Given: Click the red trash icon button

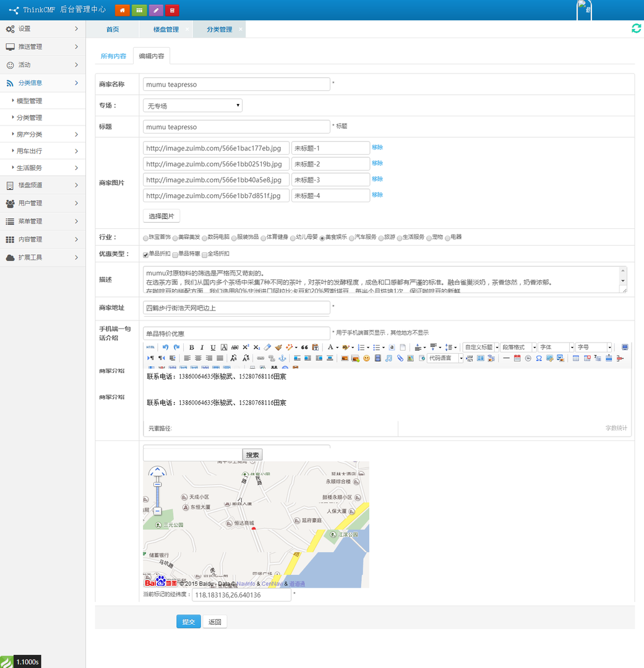Looking at the screenshot, I should [172, 11].
